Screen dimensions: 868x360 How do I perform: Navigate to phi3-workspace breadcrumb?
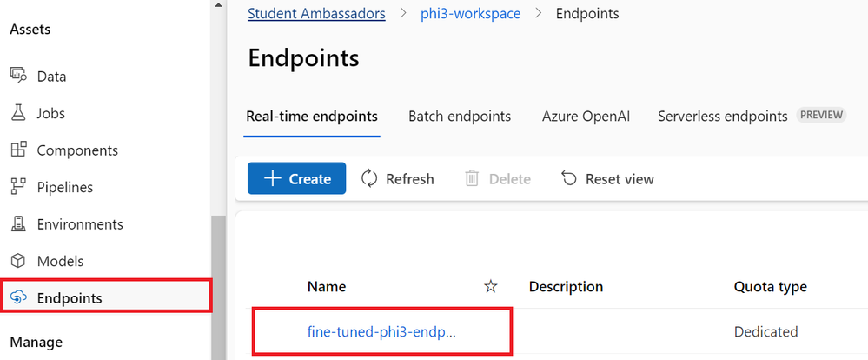470,14
